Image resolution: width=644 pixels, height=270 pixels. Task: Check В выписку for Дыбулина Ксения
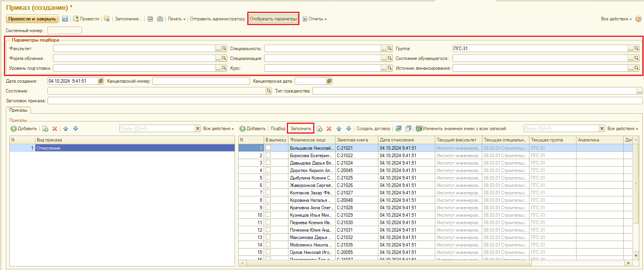268,178
